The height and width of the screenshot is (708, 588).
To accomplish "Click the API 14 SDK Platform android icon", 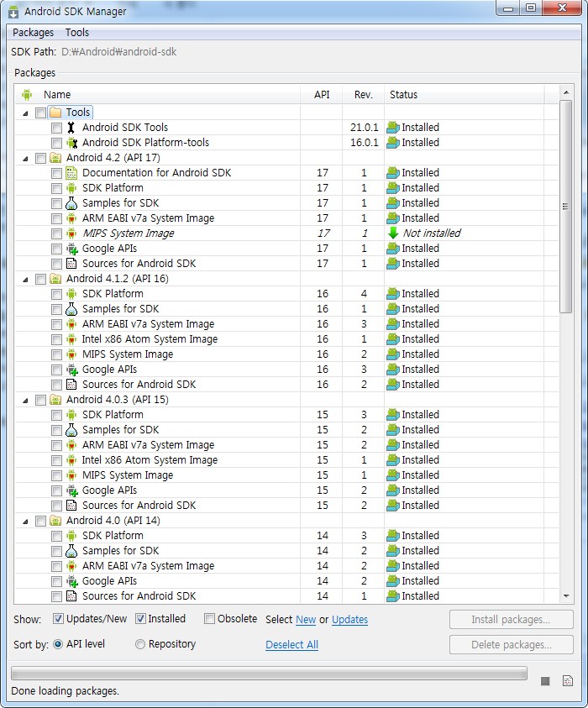I will [x=71, y=536].
